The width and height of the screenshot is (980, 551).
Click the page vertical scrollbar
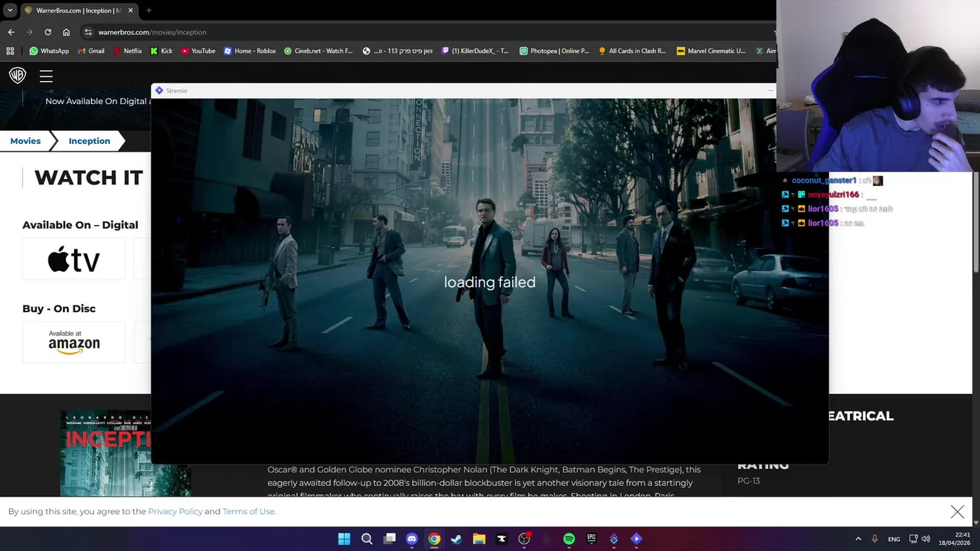tap(975, 222)
